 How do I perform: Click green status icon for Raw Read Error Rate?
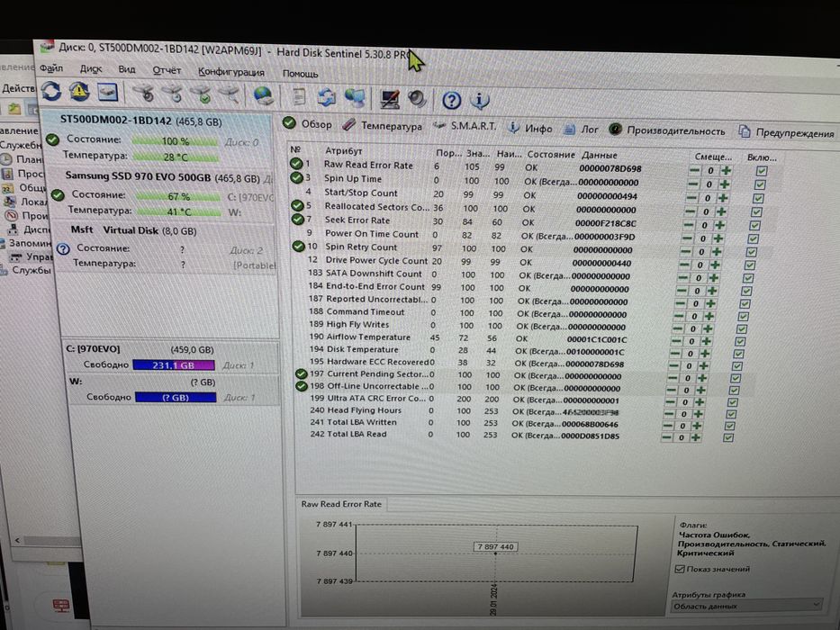point(296,164)
